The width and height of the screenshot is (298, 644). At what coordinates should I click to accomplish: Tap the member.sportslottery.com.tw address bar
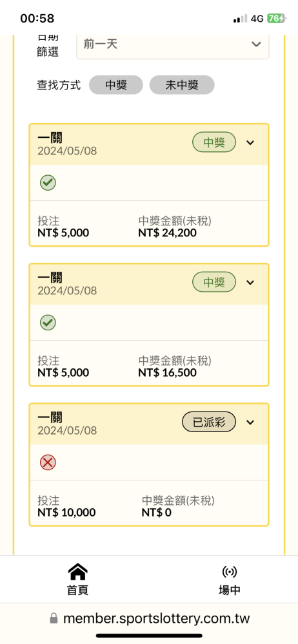149,618
